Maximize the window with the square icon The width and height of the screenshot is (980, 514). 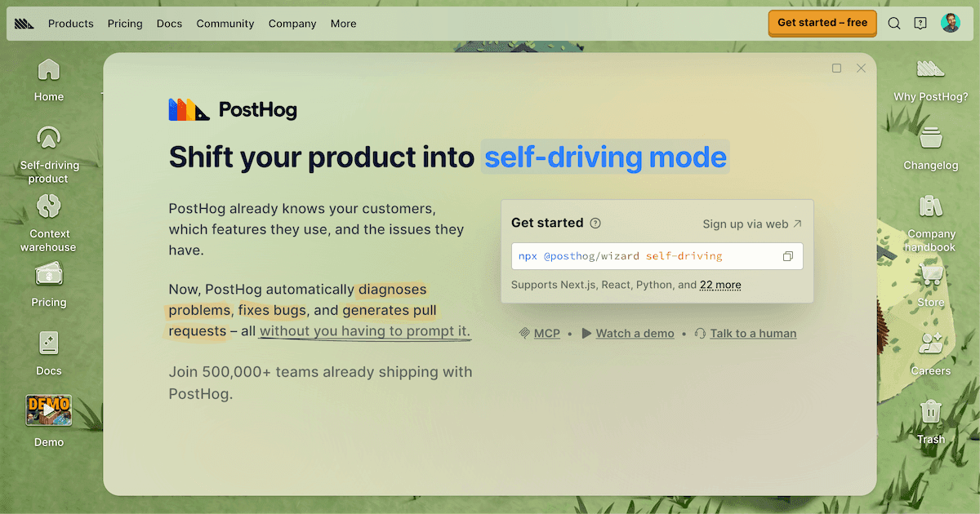[836, 69]
